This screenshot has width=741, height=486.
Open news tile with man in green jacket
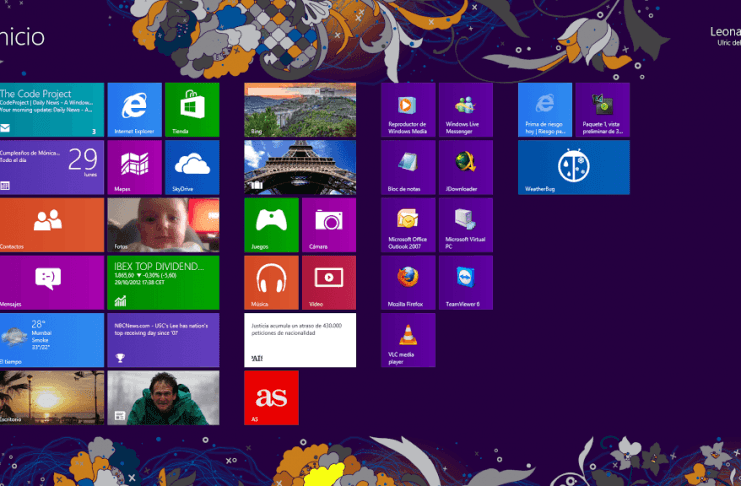(x=164, y=398)
